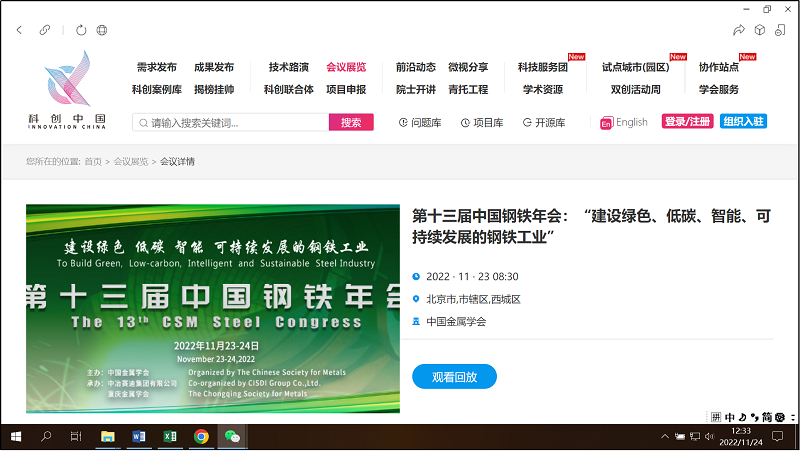The image size is (800, 451).
Task: Go back with the back arrow
Action: pyautogui.click(x=19, y=30)
